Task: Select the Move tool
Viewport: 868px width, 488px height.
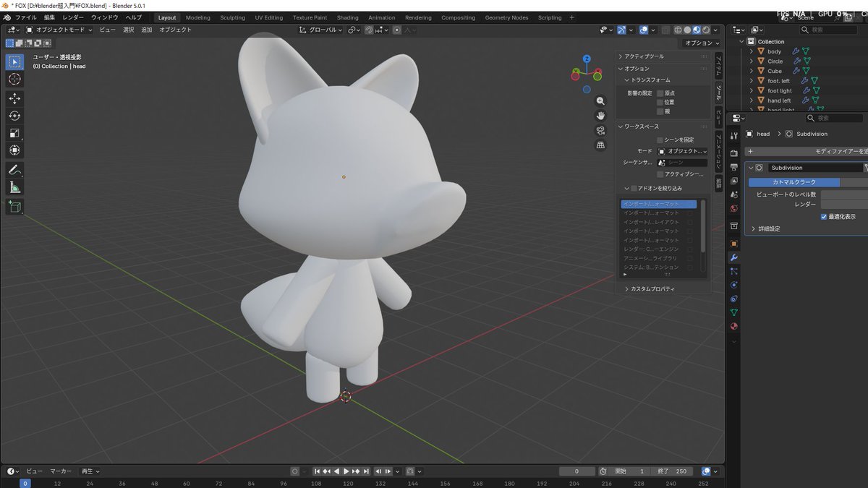Action: [x=15, y=98]
